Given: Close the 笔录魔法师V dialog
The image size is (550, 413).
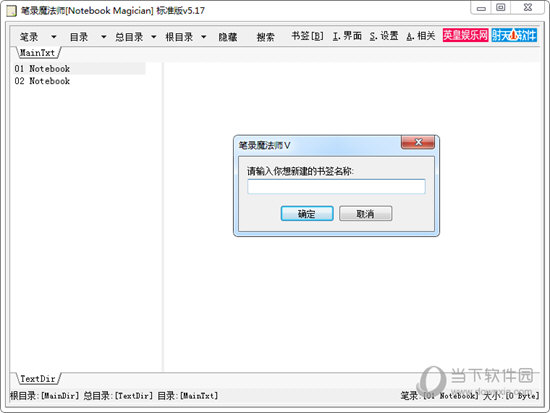Looking at the screenshot, I should point(418,142).
